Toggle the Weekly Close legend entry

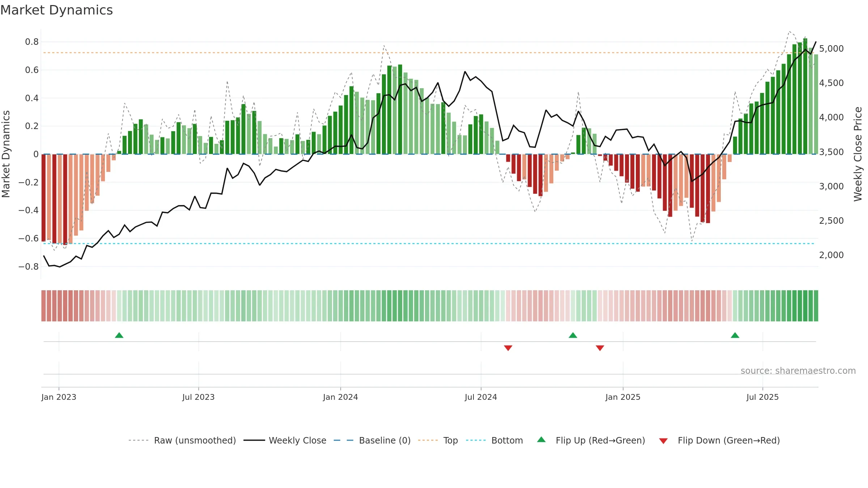(x=285, y=440)
